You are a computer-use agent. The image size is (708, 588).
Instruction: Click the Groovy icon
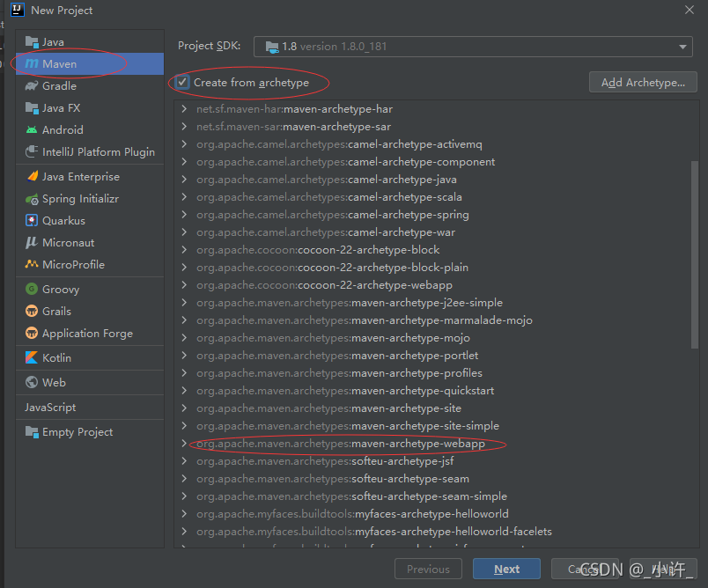point(32,289)
